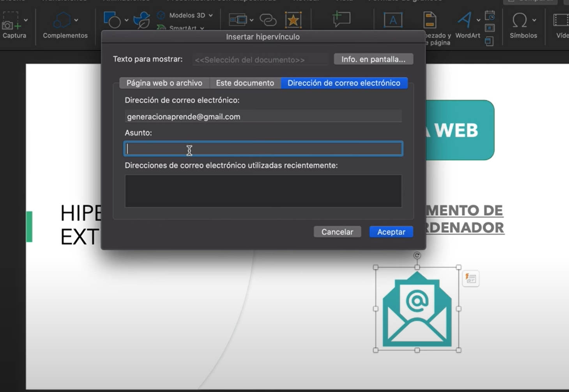The image size is (569, 392).
Task: Click the email address field with generacionaprende@gmail.com
Action: point(263,116)
